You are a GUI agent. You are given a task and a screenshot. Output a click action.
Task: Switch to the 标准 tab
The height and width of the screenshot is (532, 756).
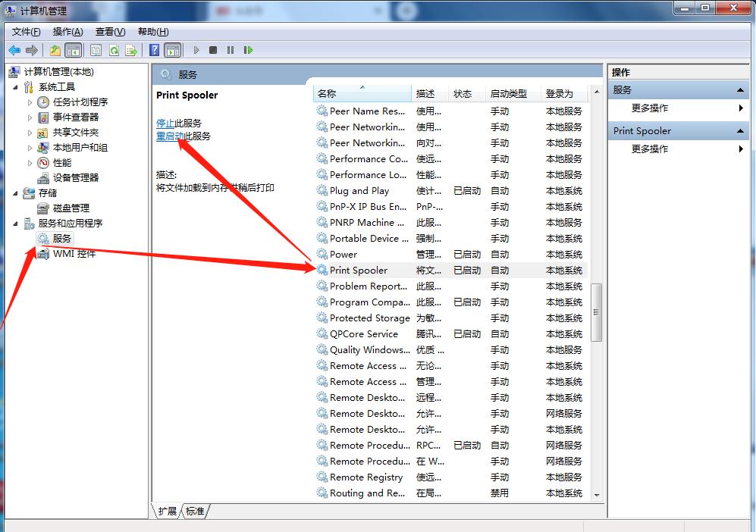pos(193,511)
